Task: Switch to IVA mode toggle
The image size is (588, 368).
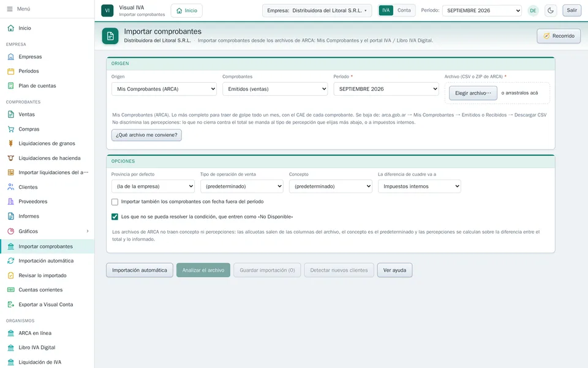Action: coord(386,10)
